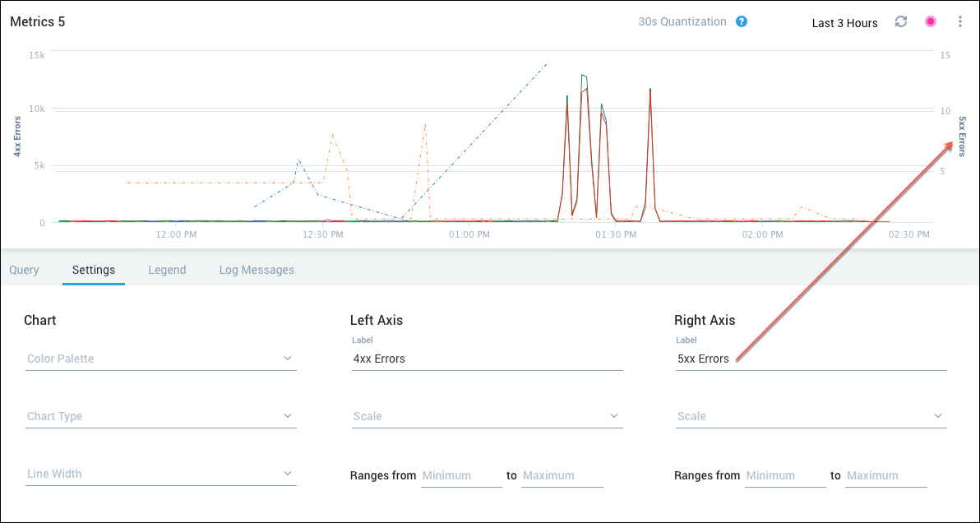Click the help icon beside 30s Quantization
This screenshot has height=523, width=980.
[x=742, y=22]
